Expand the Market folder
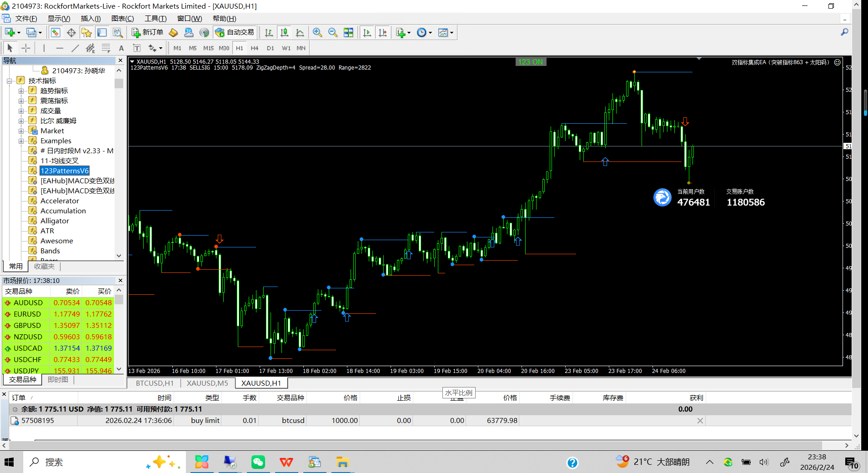 (21, 131)
